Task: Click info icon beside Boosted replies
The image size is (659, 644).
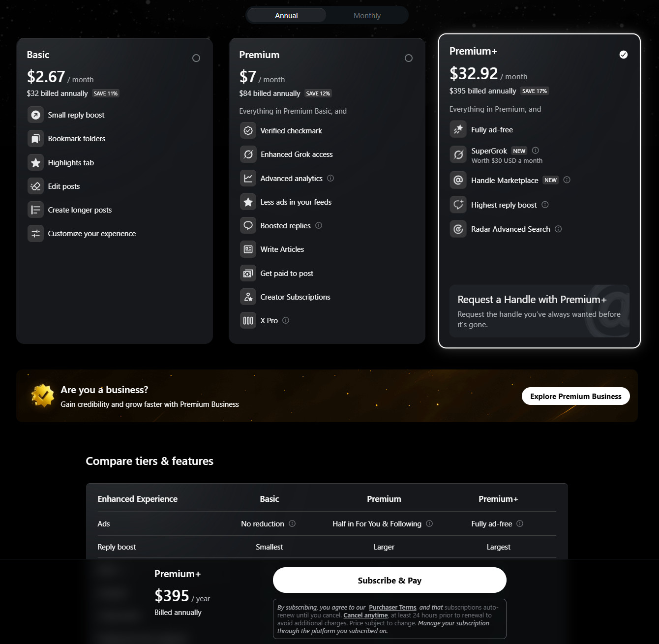Action: [319, 225]
